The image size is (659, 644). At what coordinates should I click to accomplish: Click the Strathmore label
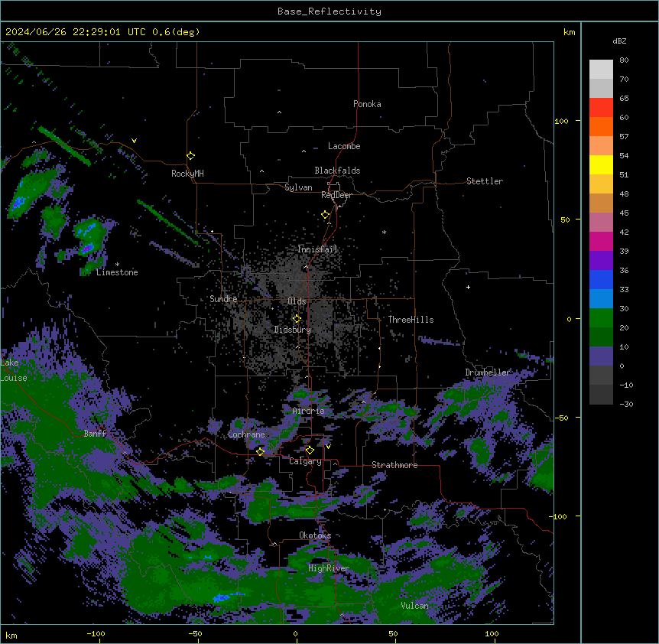(394, 465)
